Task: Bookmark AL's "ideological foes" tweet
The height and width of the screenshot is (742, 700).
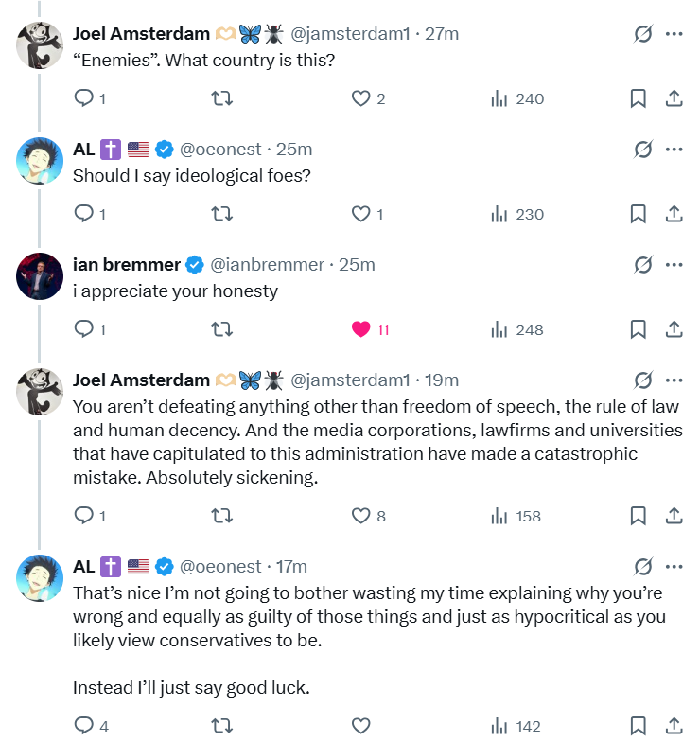Action: click(639, 214)
